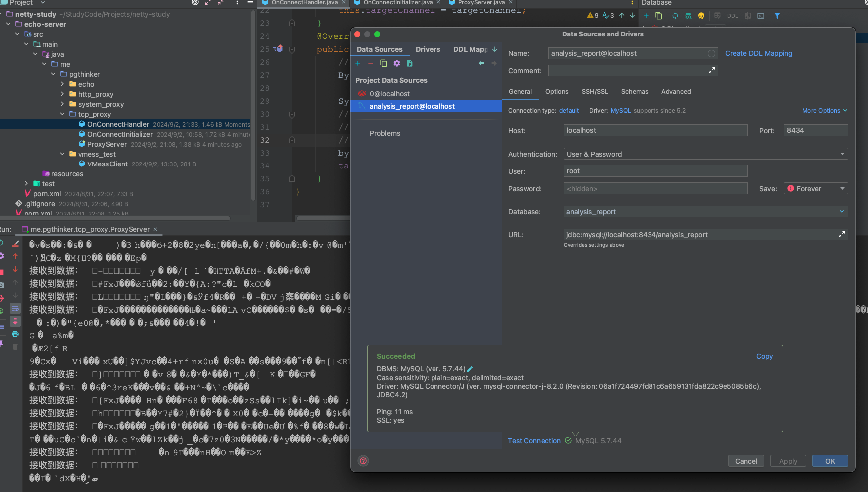Click the MySQL driver link
The image size is (868, 492).
pos(621,111)
